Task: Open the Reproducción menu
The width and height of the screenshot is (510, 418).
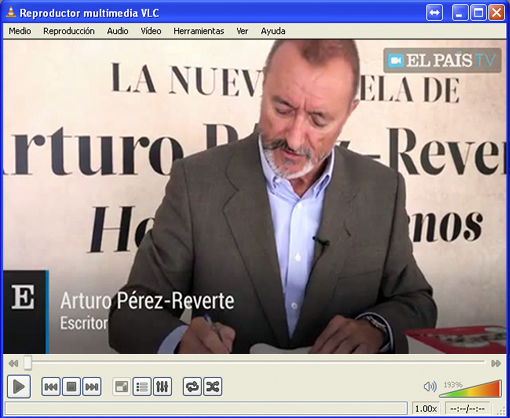Action: [x=69, y=31]
